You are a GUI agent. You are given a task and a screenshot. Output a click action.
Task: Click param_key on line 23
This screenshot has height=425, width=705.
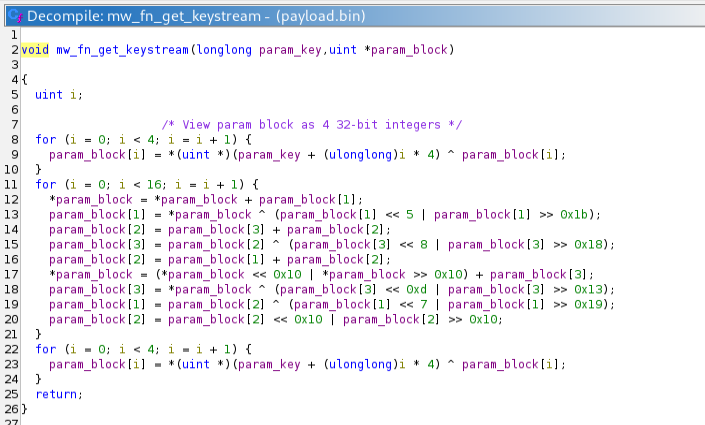269,364
